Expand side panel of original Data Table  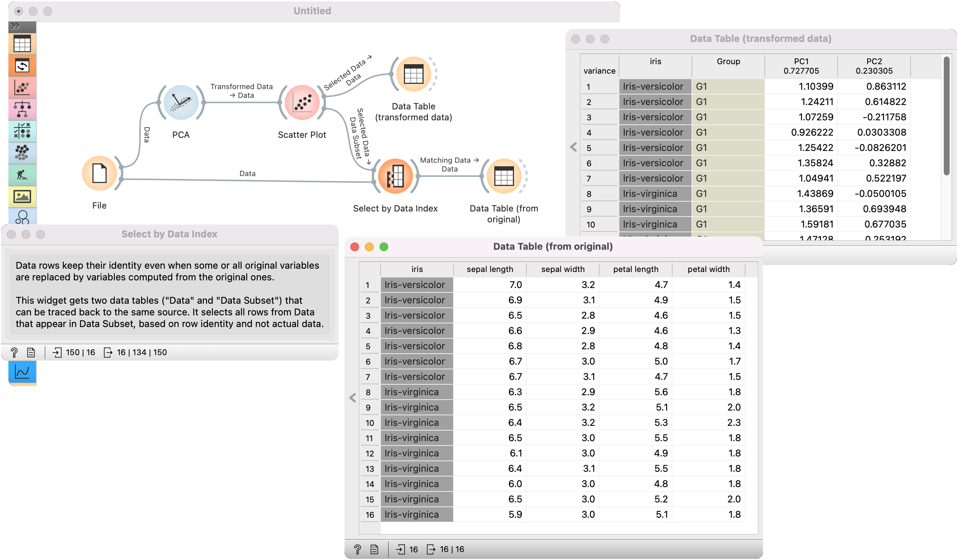(x=353, y=398)
